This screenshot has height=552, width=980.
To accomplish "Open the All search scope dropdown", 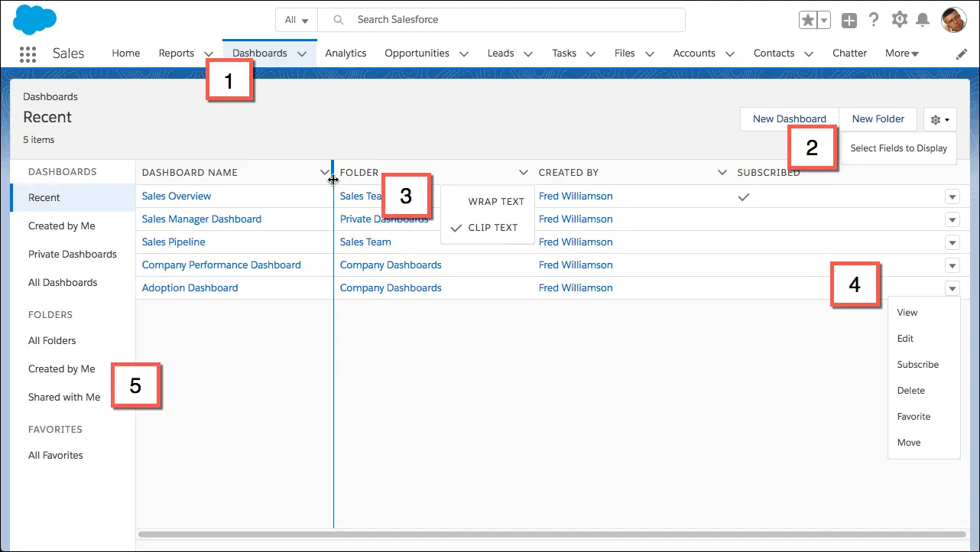I will coord(297,20).
